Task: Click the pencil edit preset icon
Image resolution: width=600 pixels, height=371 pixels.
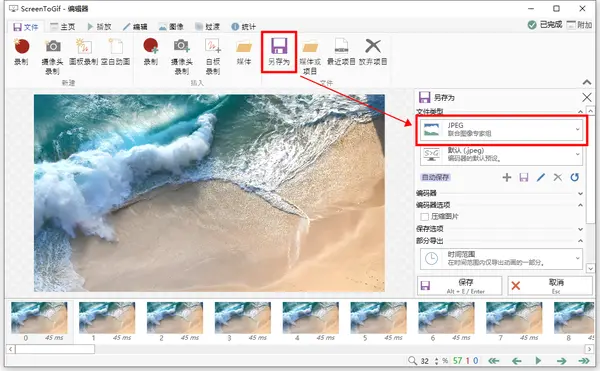Action: 540,177
